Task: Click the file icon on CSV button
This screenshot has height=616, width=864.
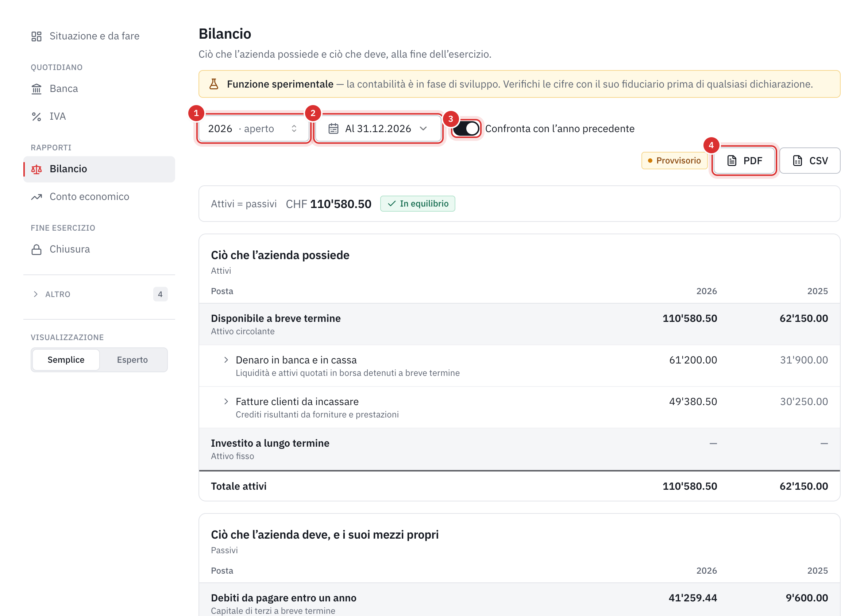Action: [797, 161]
